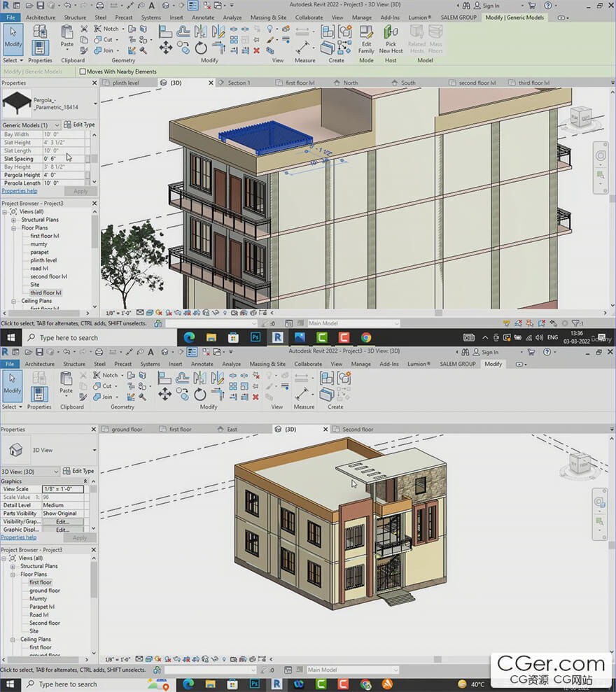Expand the Structural Plans node in the upper browser
Viewport: 616px width, 692px height.
[x=13, y=220]
